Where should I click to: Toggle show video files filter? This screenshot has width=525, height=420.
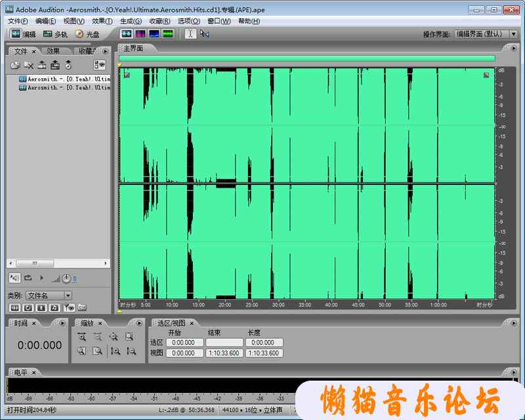tap(41, 308)
